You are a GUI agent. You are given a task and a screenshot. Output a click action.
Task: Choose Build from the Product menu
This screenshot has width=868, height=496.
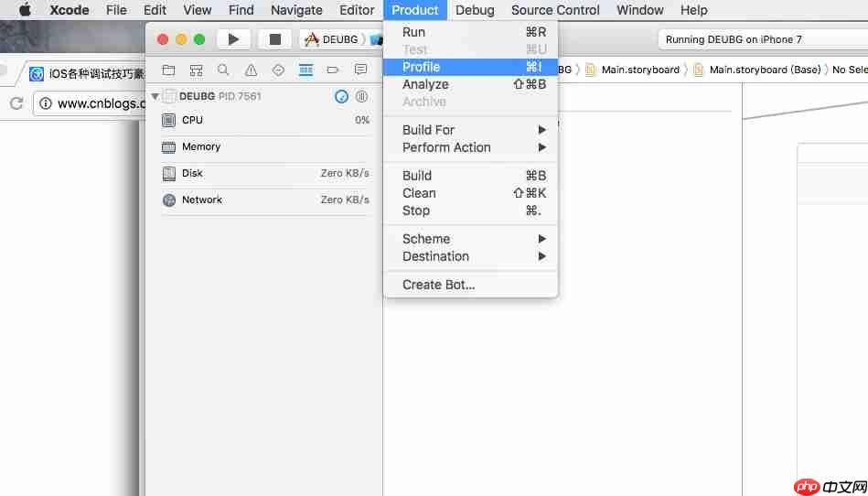click(x=470, y=176)
